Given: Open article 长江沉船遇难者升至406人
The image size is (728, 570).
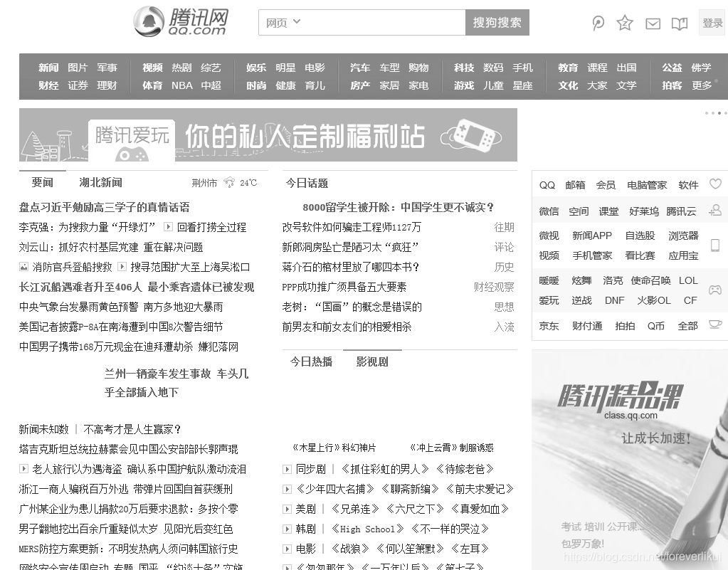Looking at the screenshot, I should point(80,287).
